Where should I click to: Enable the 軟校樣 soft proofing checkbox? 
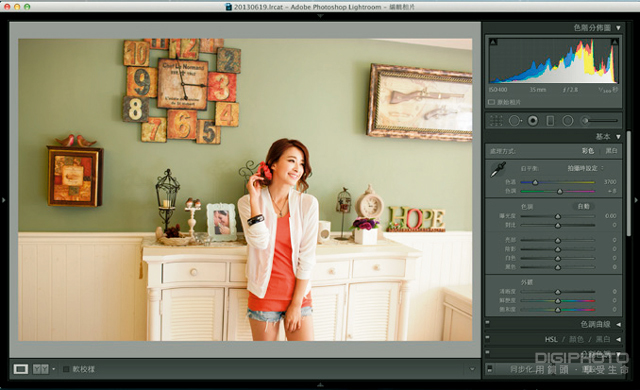coord(66,369)
